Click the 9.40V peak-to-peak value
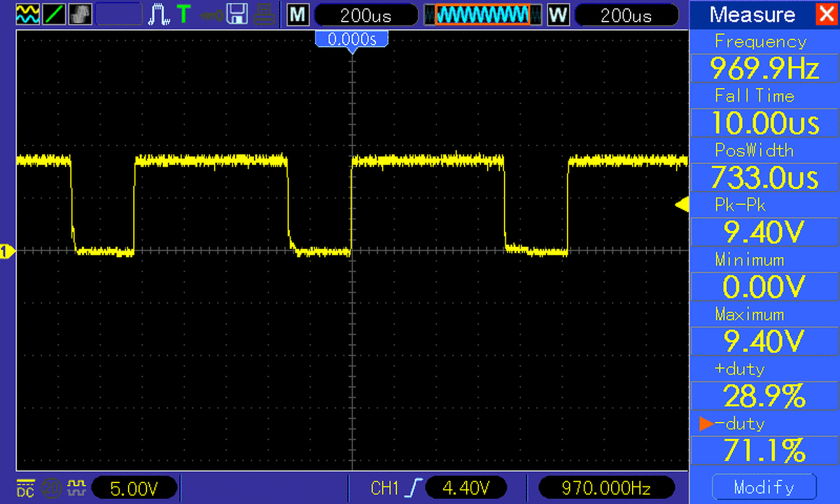Viewport: 840px width, 504px height. pos(765,232)
